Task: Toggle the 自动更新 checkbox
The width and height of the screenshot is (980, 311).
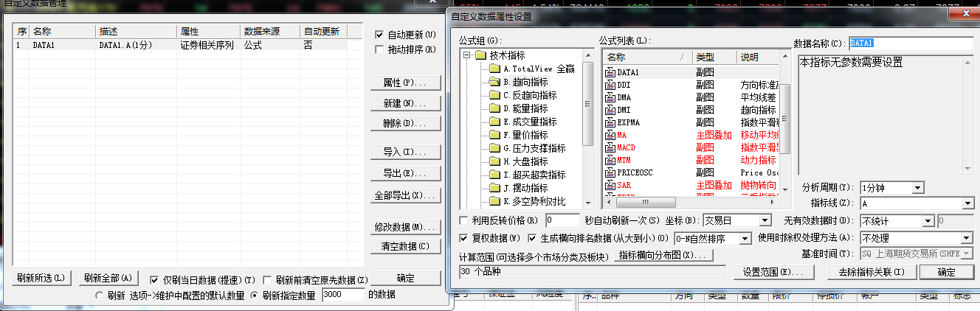Action: pos(379,35)
